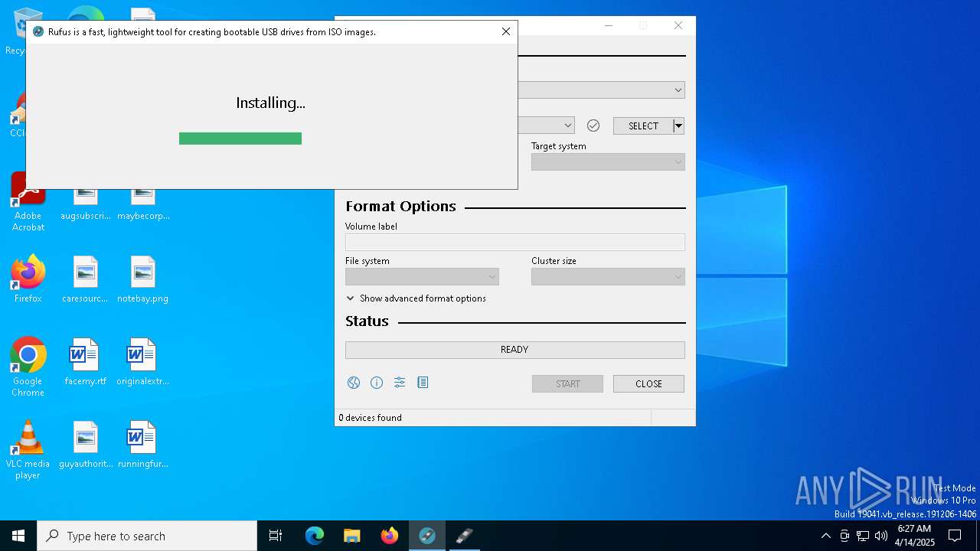The height and width of the screenshot is (551, 980).
Task: Switch to Rufus USB drive taskbar icon
Action: (465, 536)
